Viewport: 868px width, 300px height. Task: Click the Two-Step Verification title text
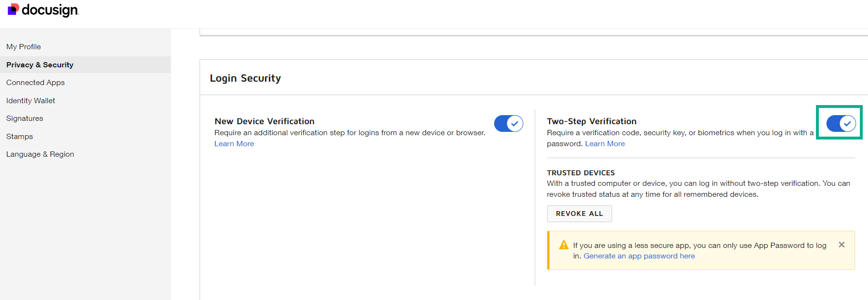[592, 121]
